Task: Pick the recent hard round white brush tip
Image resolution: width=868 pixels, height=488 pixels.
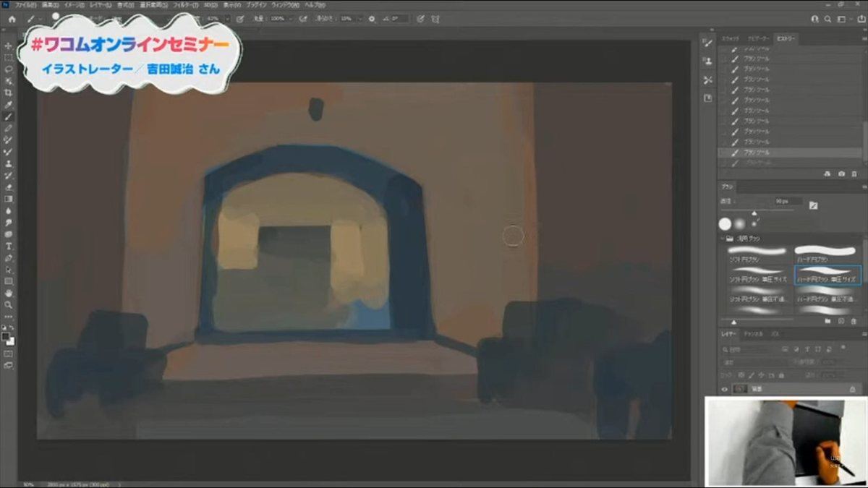Action: [725, 224]
